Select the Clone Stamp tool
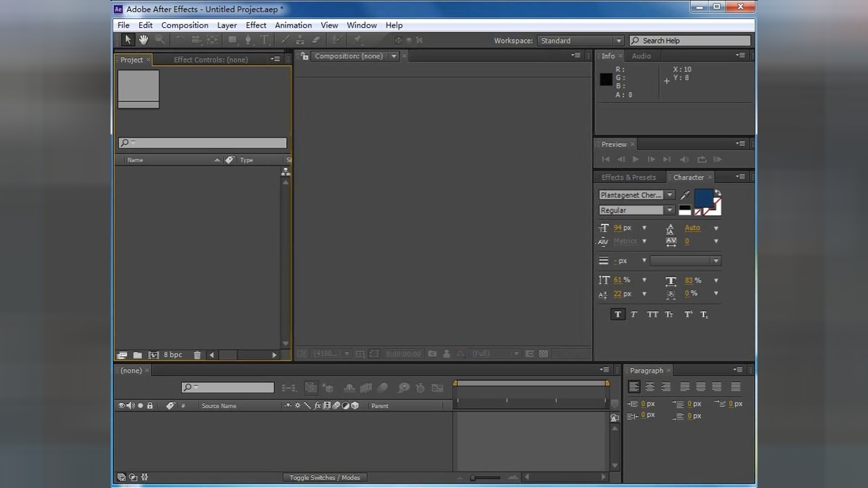The width and height of the screenshot is (868, 488). coord(300,40)
